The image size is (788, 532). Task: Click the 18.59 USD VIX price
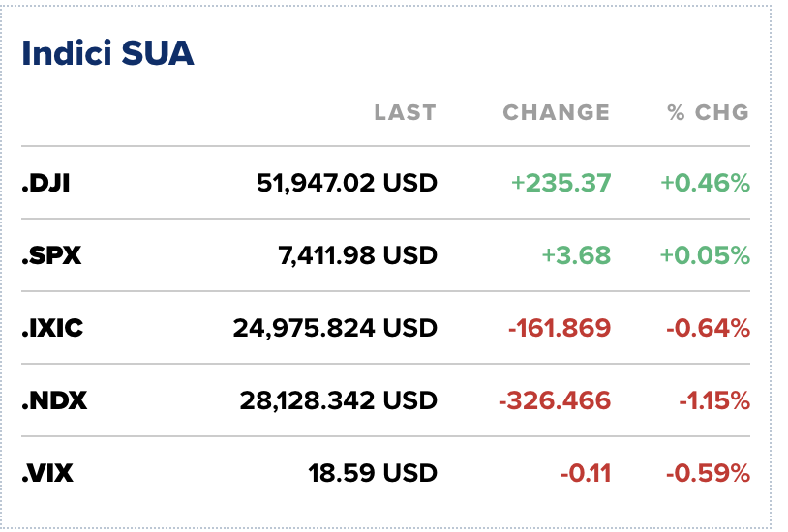point(373,473)
